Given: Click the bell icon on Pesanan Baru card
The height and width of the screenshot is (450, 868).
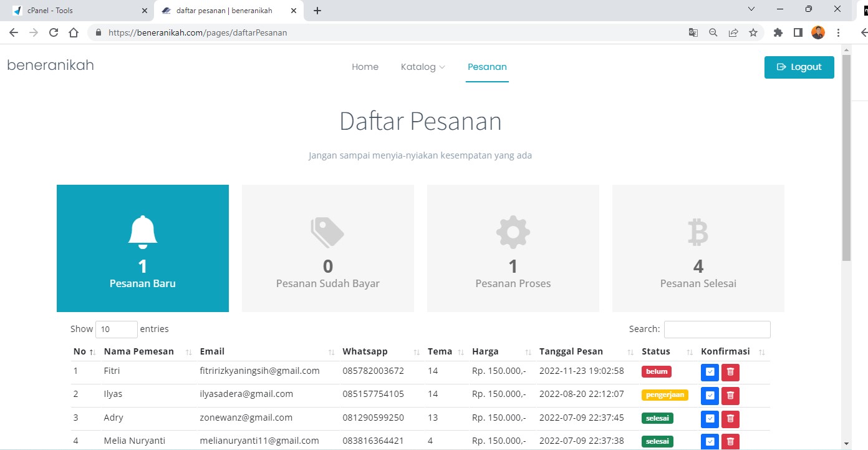Looking at the screenshot, I should (x=143, y=232).
